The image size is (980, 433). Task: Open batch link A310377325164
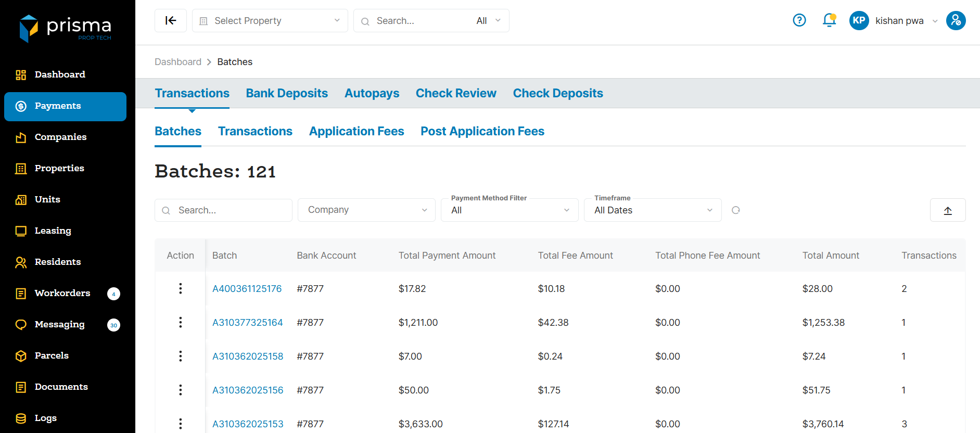coord(248,322)
